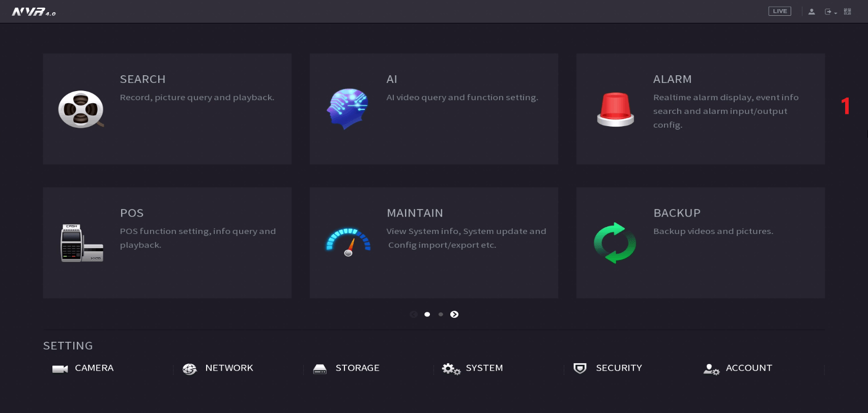The width and height of the screenshot is (868, 413).
Task: Click the "View System info" description text
Action: [466, 238]
